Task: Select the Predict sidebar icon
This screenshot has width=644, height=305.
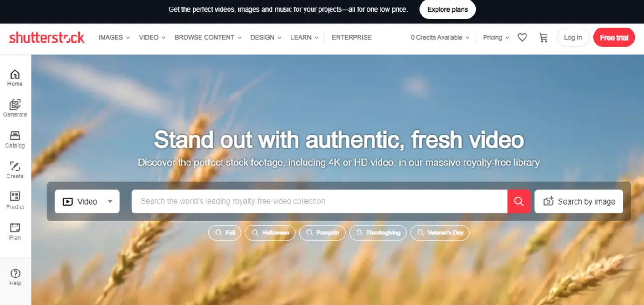Action: [15, 201]
